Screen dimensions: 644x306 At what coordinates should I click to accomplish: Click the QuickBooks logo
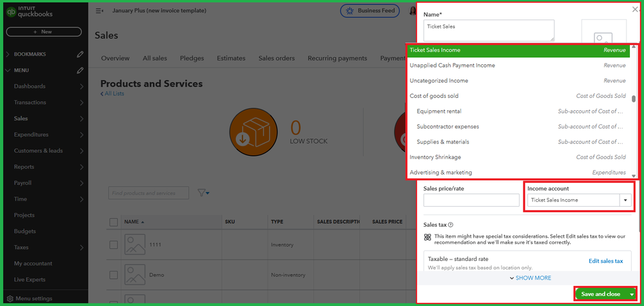(29, 12)
